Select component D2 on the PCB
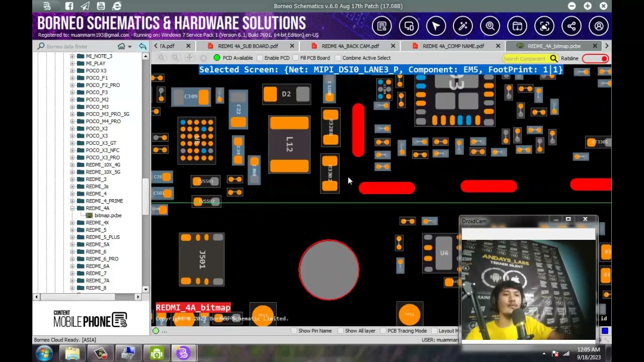644x362 pixels. [286, 94]
